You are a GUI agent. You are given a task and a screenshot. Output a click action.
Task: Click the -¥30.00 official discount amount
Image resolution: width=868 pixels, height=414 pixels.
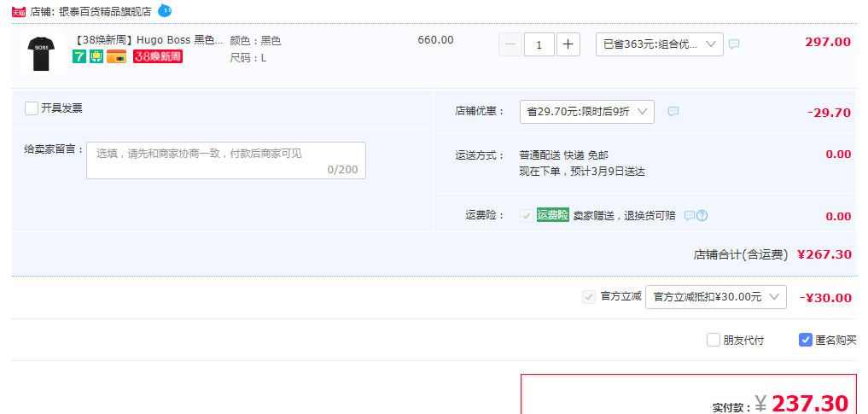coord(825,298)
